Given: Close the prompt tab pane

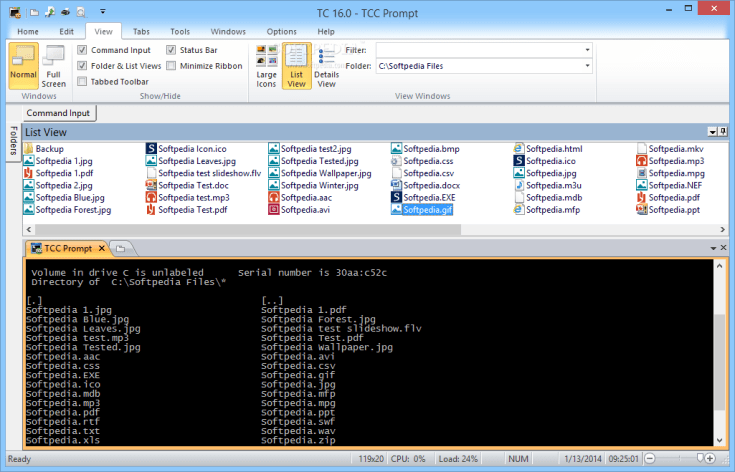Looking at the screenshot, I should point(723,247).
